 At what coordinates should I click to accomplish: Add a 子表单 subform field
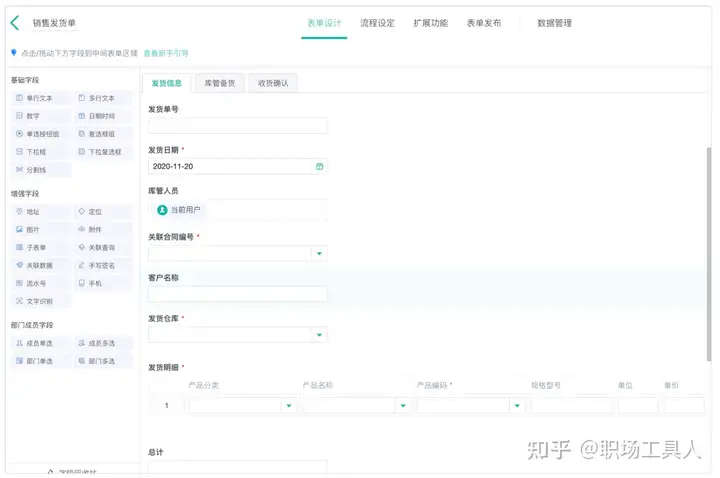pyautogui.click(x=41, y=247)
